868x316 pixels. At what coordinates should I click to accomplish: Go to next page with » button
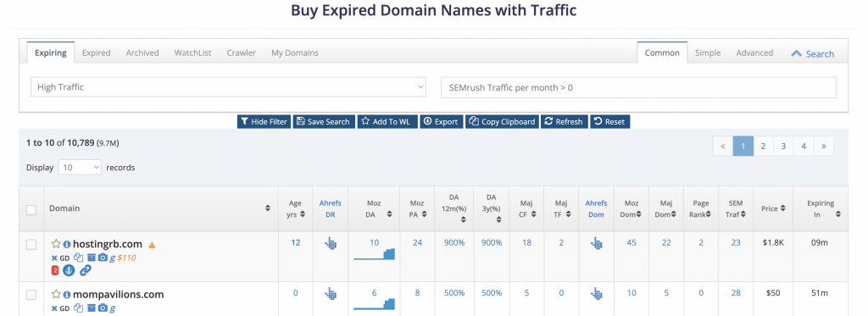click(x=824, y=146)
